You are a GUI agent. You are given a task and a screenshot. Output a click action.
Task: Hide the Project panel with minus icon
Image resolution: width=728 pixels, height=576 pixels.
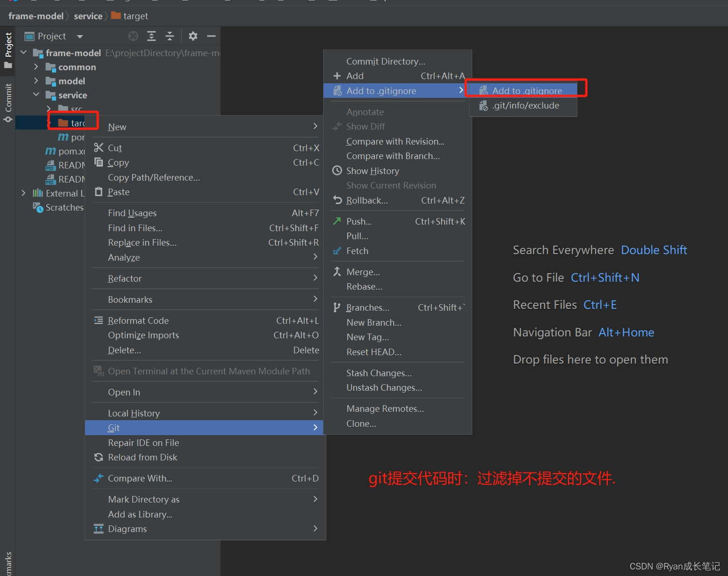click(211, 36)
